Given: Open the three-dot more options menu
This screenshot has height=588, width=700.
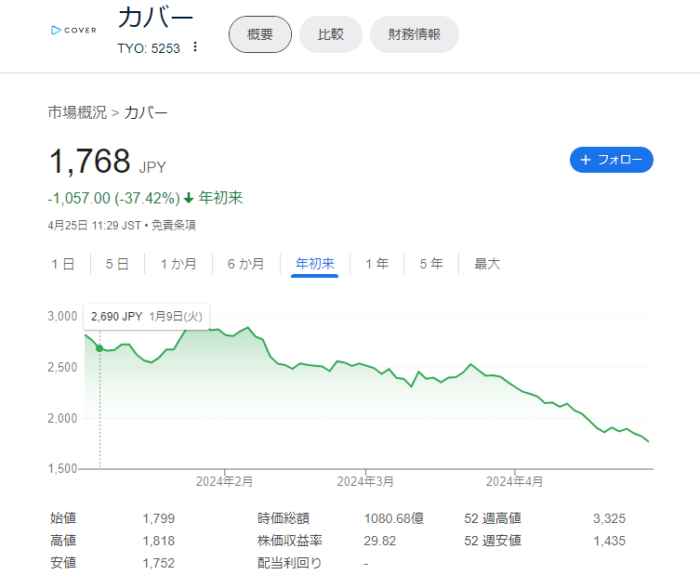Looking at the screenshot, I should coord(195,46).
